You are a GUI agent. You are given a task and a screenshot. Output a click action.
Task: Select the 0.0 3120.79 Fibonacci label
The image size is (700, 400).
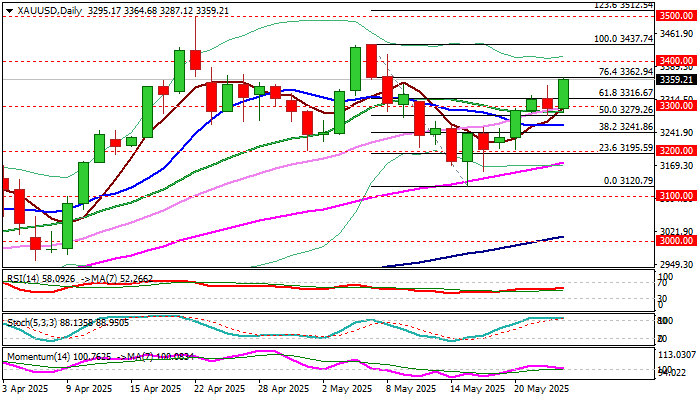(x=628, y=181)
